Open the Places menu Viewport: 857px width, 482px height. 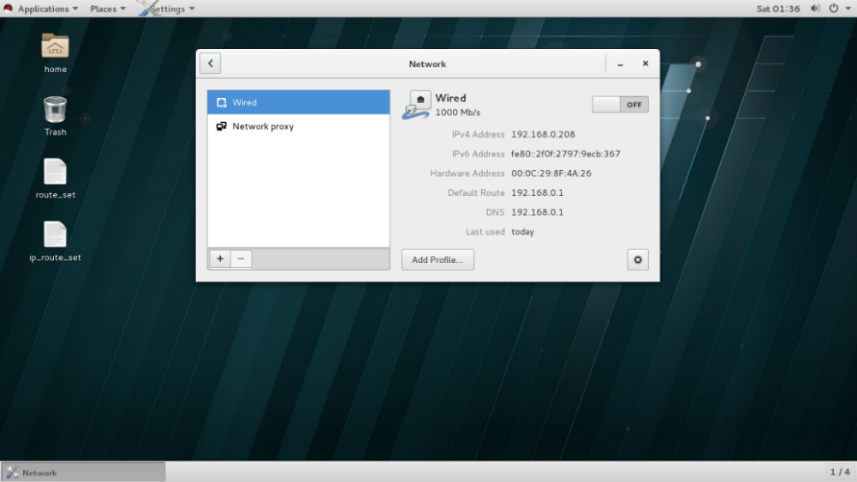107,8
